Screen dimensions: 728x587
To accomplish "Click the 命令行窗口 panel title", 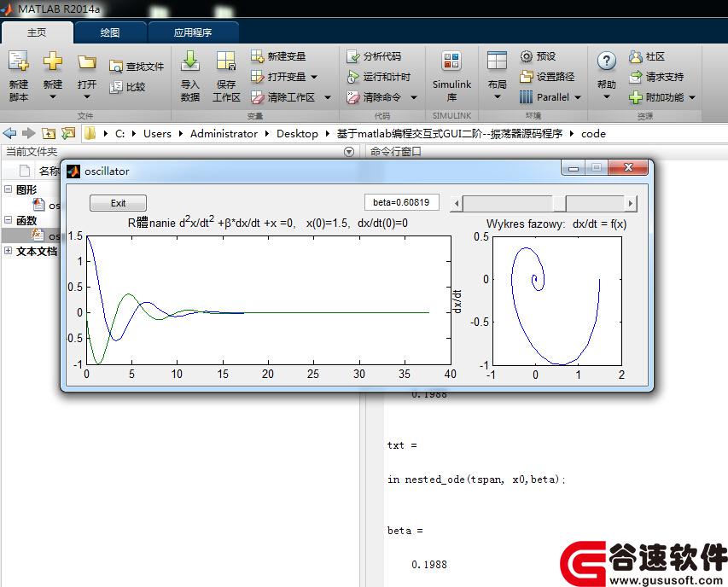I will point(395,152).
